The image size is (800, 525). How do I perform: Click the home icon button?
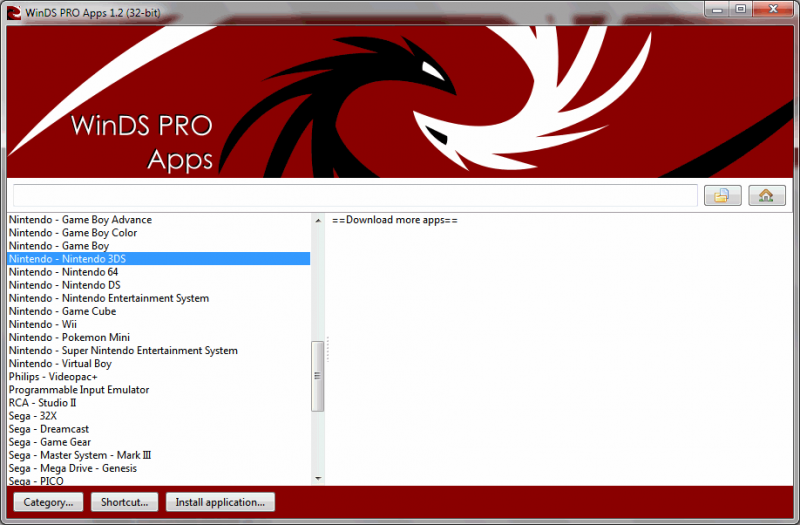tap(766, 195)
